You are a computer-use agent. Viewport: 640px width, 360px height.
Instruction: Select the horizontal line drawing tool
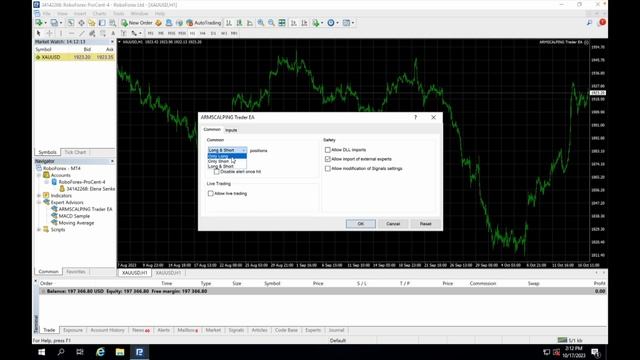71,33
